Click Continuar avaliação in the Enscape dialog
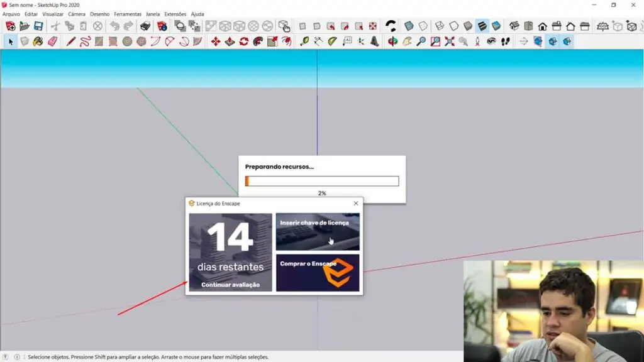 click(x=230, y=285)
